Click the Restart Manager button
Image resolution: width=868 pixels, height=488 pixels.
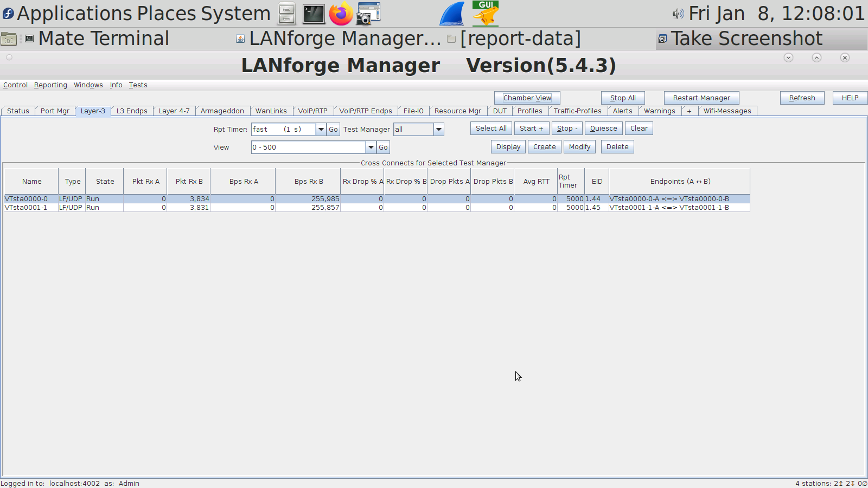coord(701,98)
